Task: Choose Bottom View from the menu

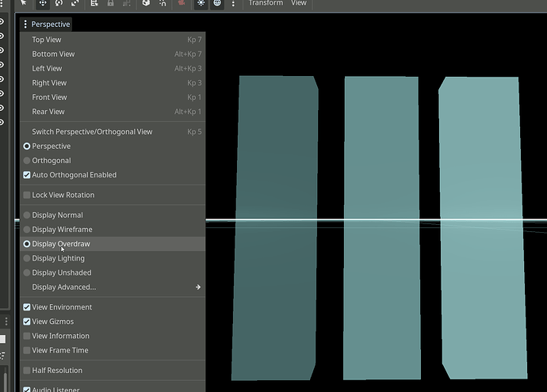Action: click(x=113, y=54)
